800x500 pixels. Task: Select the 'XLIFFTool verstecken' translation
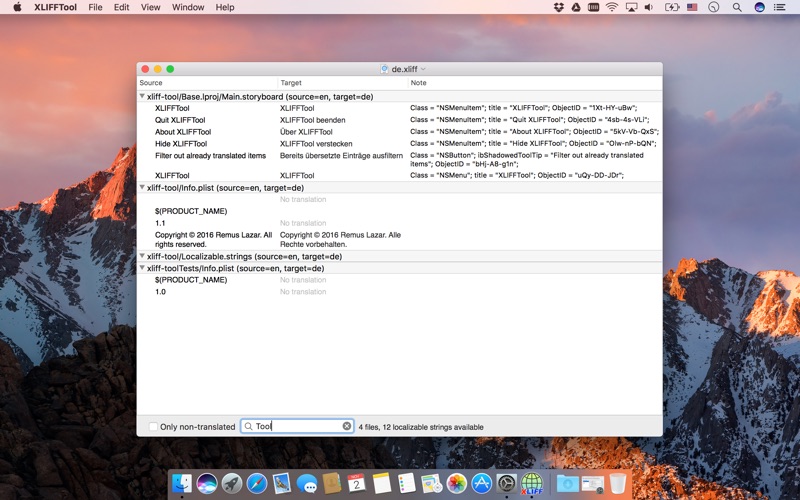coord(316,143)
